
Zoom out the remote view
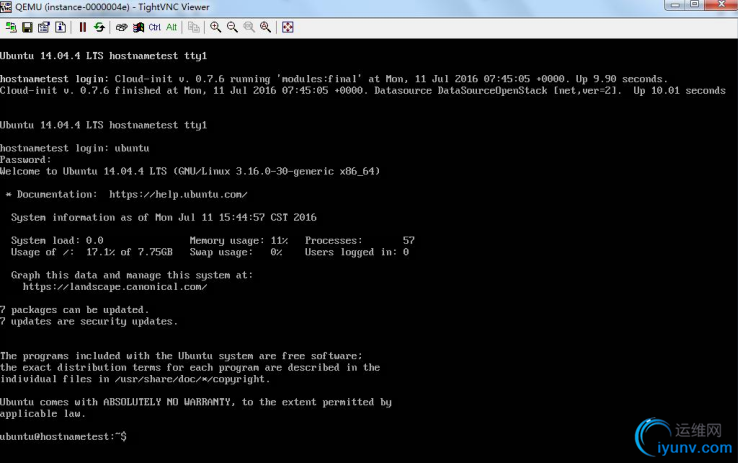pos(232,27)
